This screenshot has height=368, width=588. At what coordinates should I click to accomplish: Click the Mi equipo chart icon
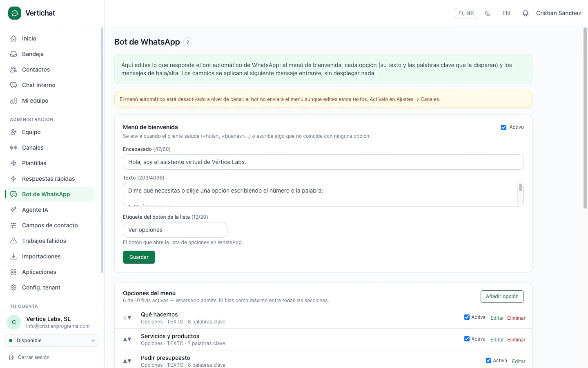(13, 101)
